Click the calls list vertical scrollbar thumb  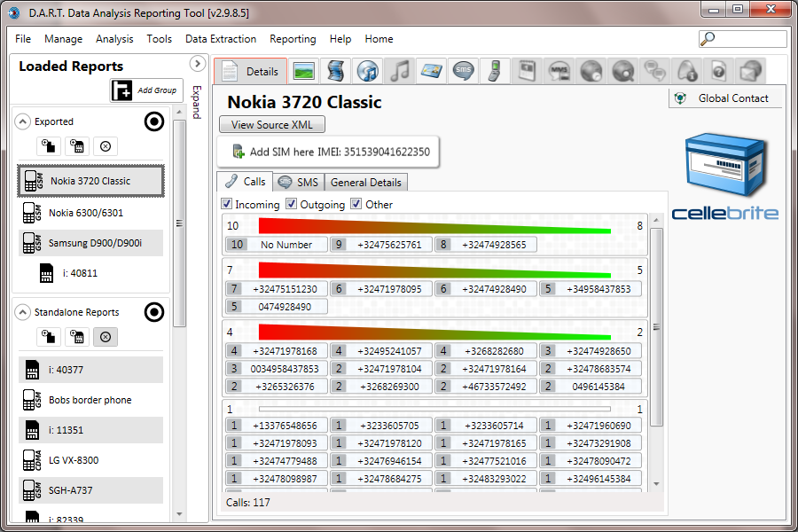tap(656, 327)
